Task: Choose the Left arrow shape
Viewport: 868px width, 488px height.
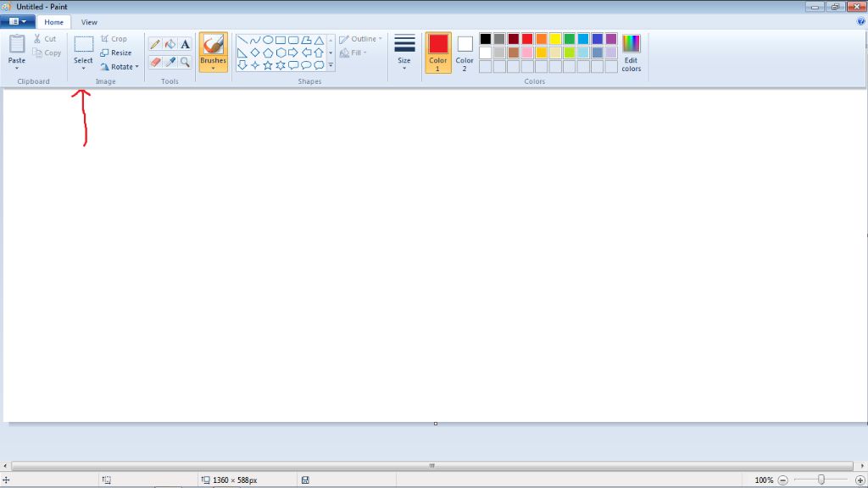Action: (x=306, y=53)
